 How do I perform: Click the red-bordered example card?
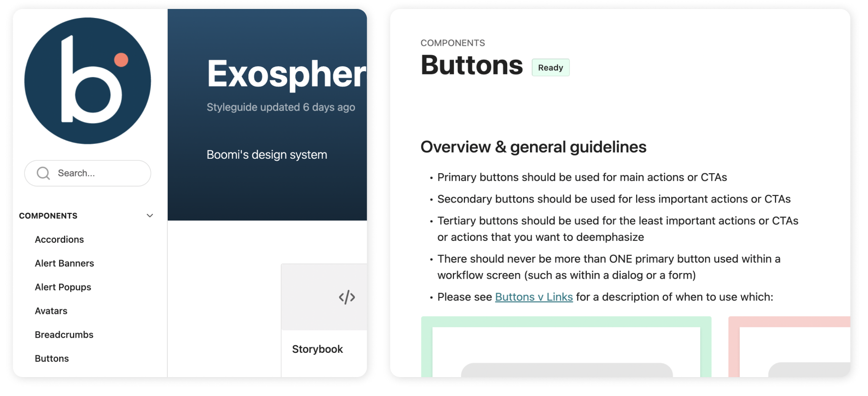[789, 347]
